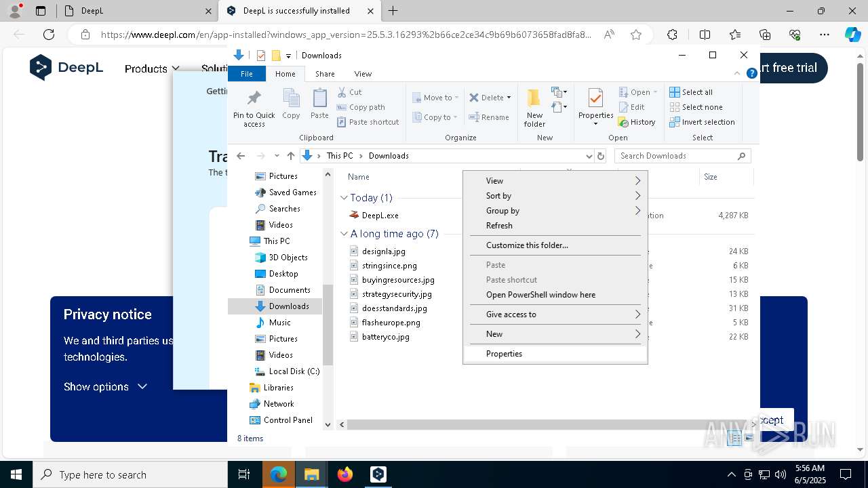Click the Rename ribbon button

tap(489, 117)
